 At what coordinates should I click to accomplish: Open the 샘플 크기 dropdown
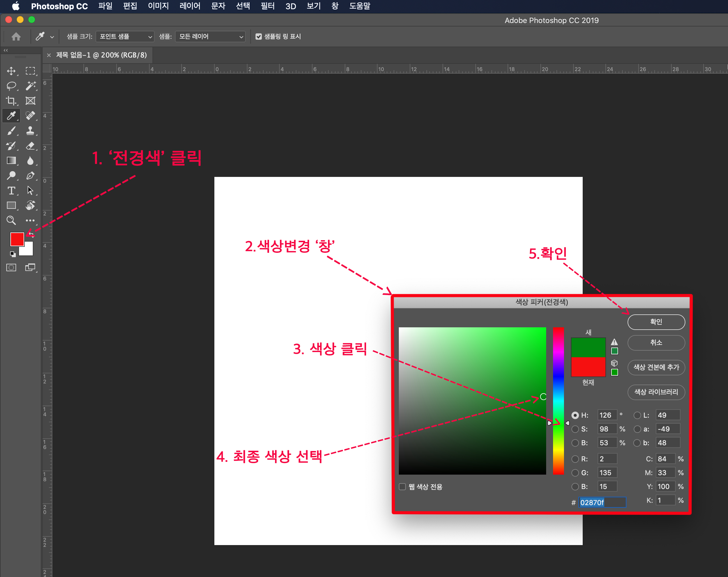pos(125,37)
